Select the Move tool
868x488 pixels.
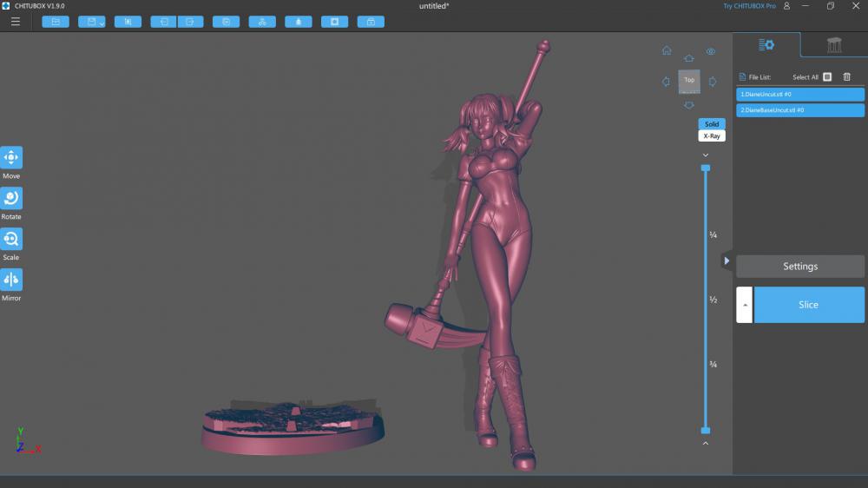pos(11,157)
